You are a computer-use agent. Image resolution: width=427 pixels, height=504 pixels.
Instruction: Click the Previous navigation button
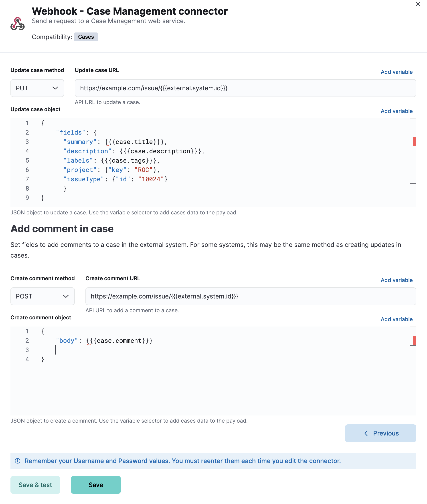(x=380, y=433)
